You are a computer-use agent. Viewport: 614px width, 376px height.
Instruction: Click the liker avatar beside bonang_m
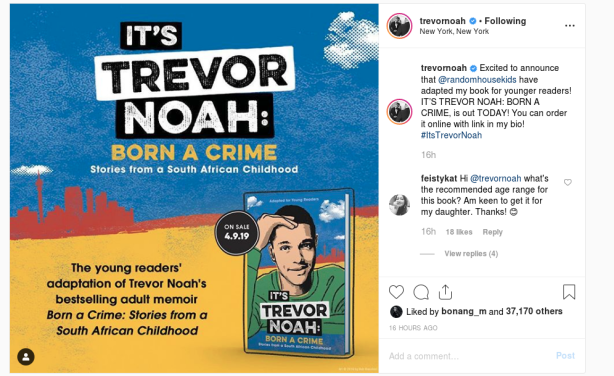pyautogui.click(x=396, y=312)
